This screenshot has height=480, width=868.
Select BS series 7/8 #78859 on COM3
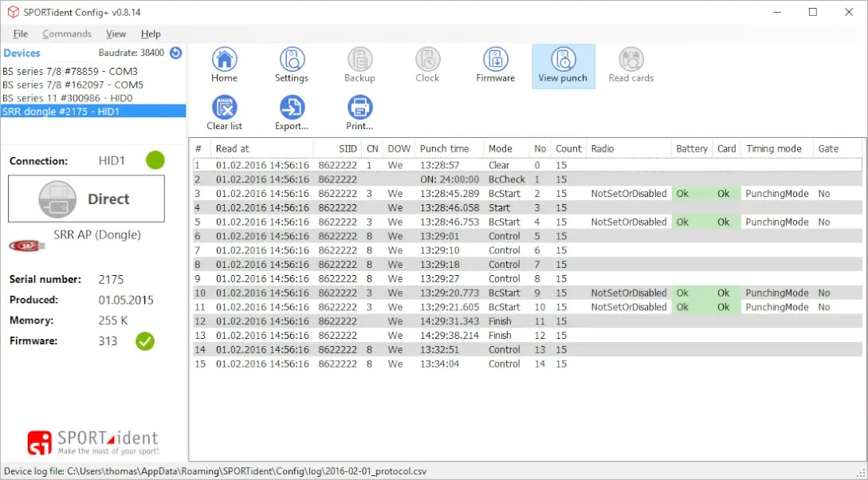point(70,72)
